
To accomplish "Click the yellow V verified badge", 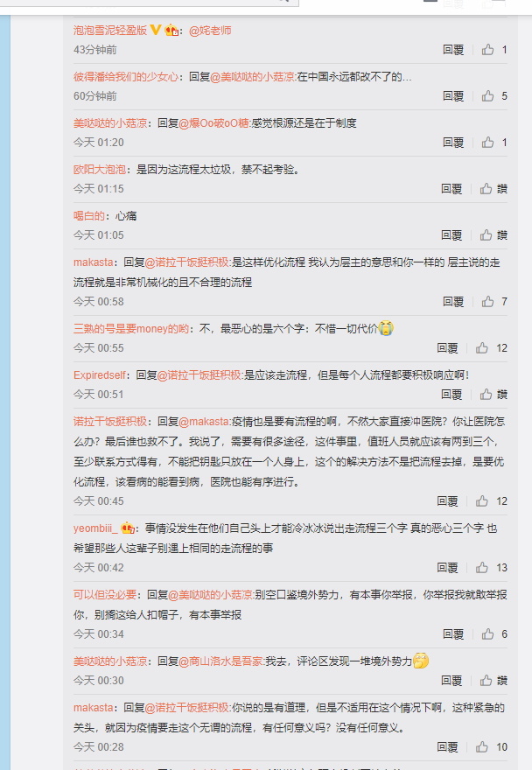I will click(x=156, y=30).
